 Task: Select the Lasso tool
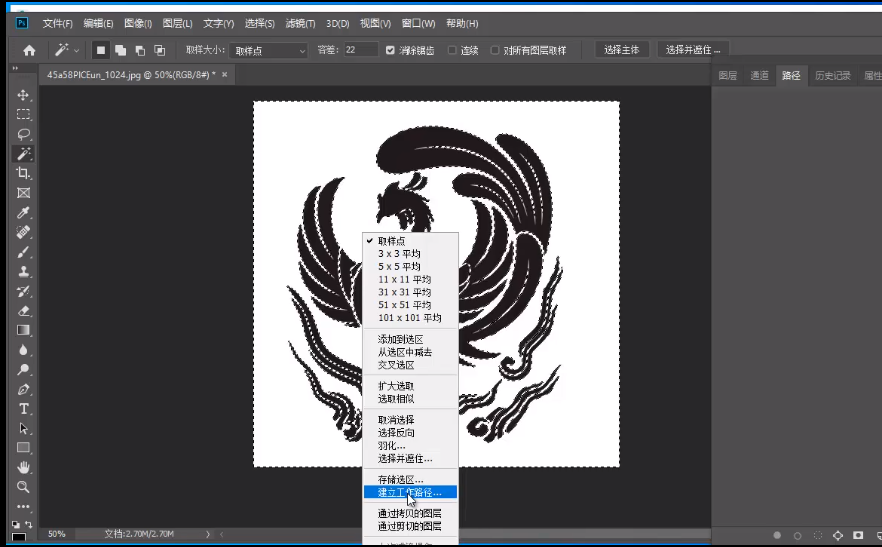(23, 134)
